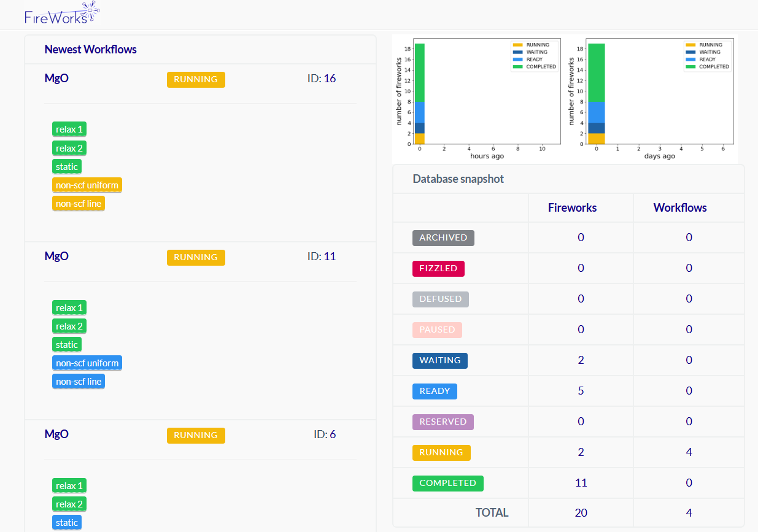Click the static firework in workflow 11
Image resolution: width=758 pixels, height=532 pixels.
point(67,345)
